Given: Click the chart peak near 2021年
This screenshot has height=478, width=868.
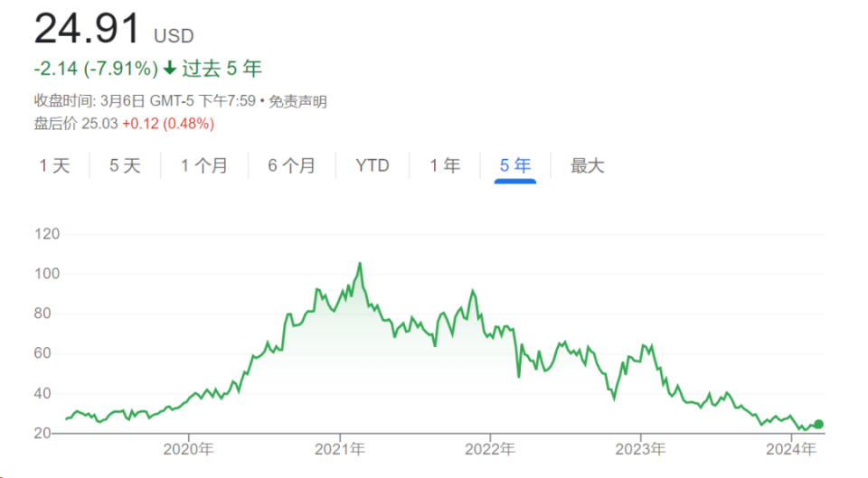Looking at the screenshot, I should (360, 264).
